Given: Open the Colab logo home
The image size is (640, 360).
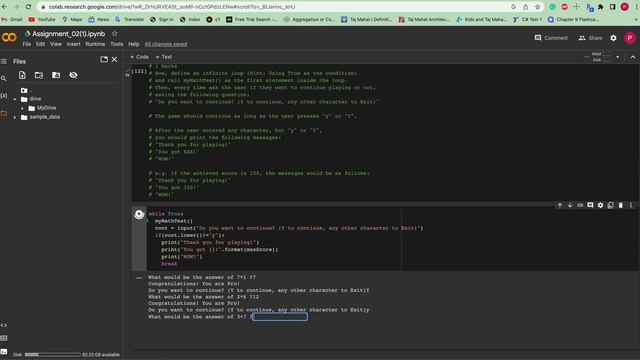Looking at the screenshot, I should (9, 38).
